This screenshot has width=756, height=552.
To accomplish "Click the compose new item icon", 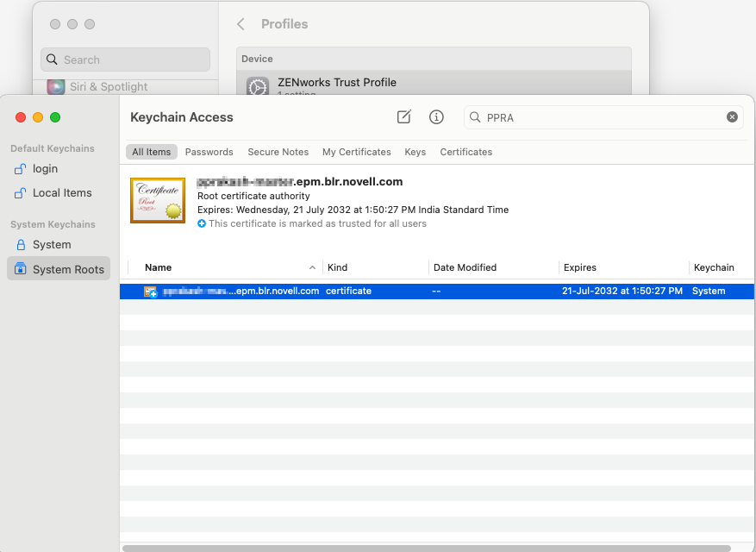I will tap(404, 116).
